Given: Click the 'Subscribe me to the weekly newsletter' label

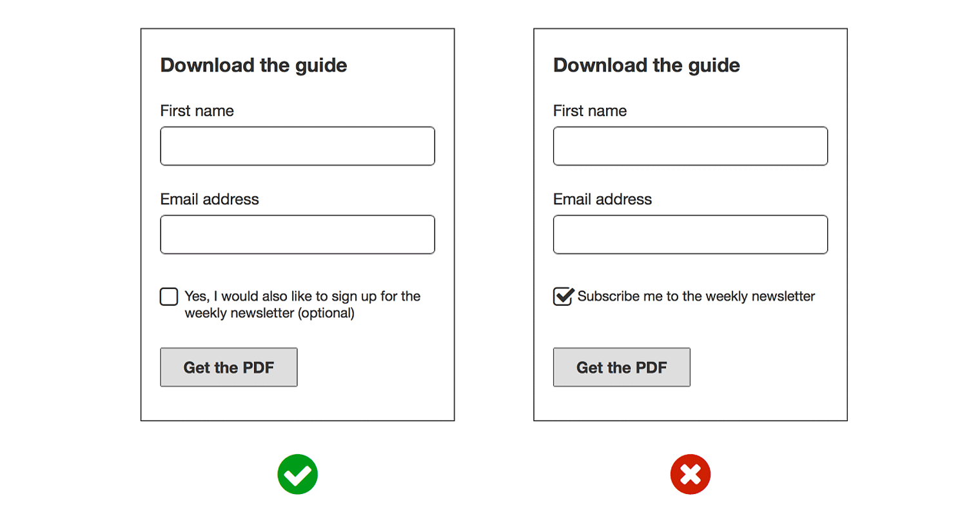Looking at the screenshot, I should [x=696, y=297].
